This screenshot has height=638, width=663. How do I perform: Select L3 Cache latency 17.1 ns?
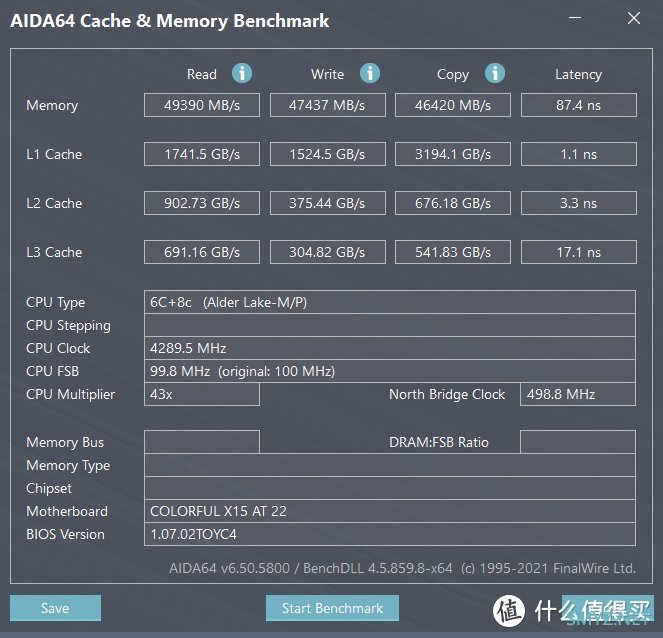tap(579, 252)
